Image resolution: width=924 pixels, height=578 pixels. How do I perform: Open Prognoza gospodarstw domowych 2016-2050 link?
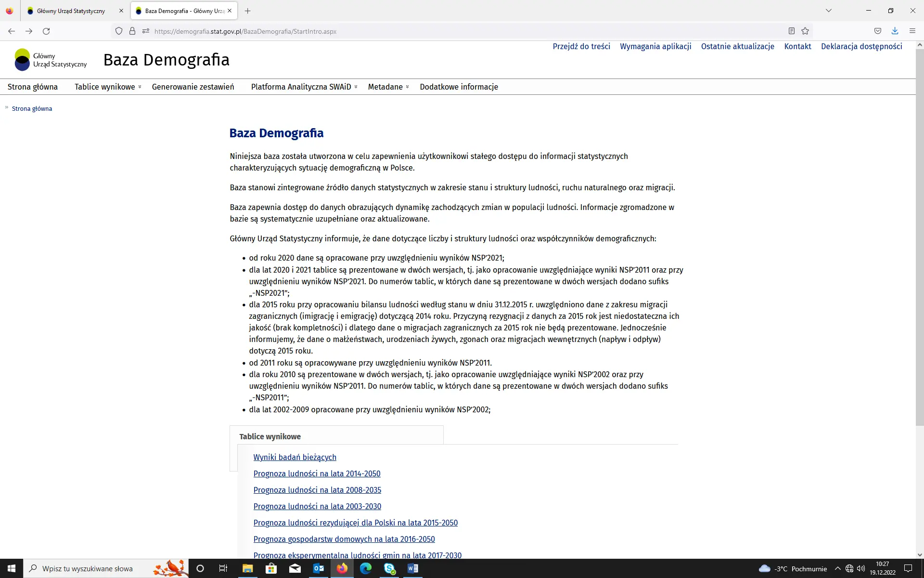pos(344,539)
